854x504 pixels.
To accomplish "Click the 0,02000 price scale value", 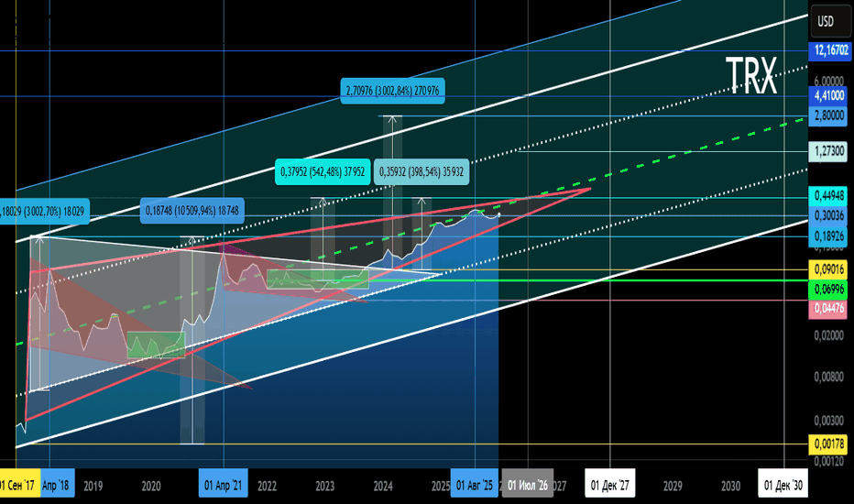I will pyautogui.click(x=829, y=335).
